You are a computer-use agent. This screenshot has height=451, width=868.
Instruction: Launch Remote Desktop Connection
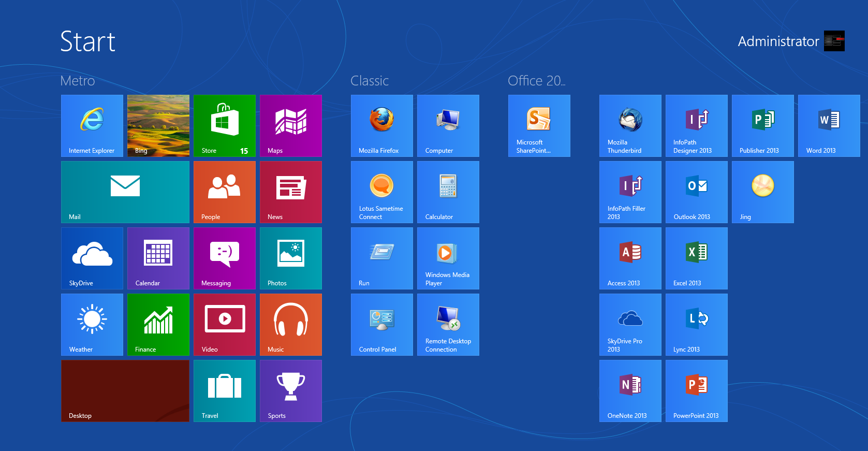pos(448,325)
